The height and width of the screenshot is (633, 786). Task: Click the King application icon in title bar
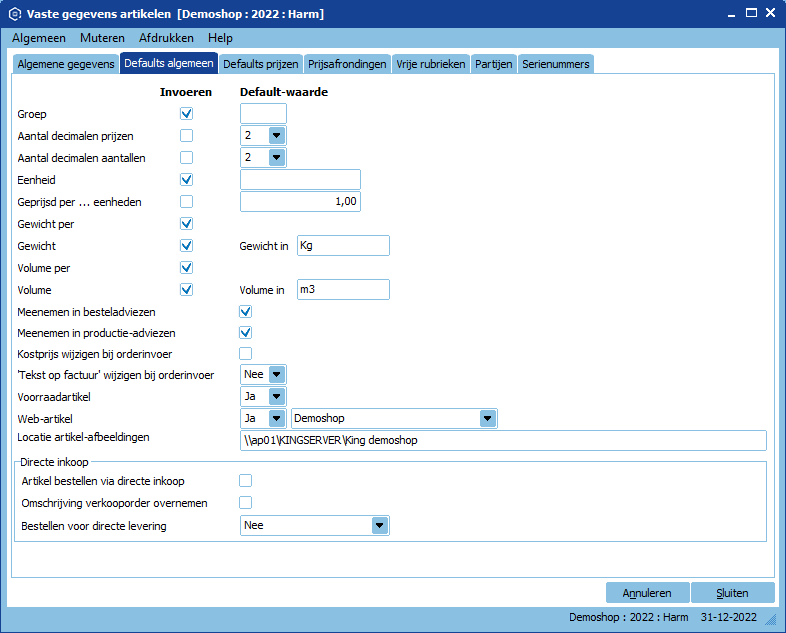(x=14, y=14)
